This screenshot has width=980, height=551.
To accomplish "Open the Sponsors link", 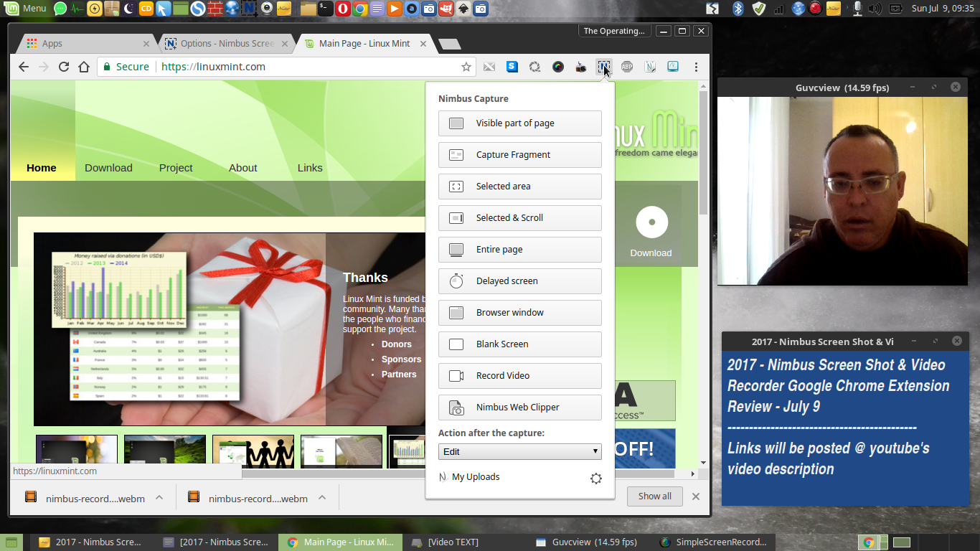I will 401,359.
